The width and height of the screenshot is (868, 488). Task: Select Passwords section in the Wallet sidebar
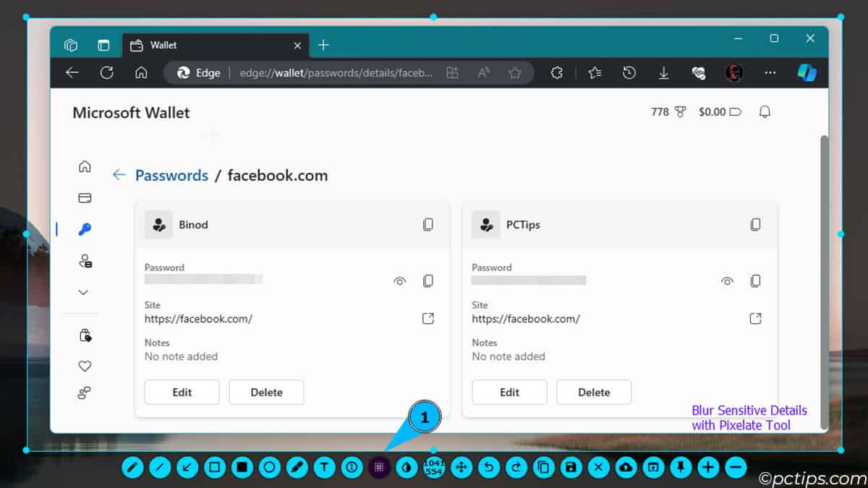pos(85,229)
